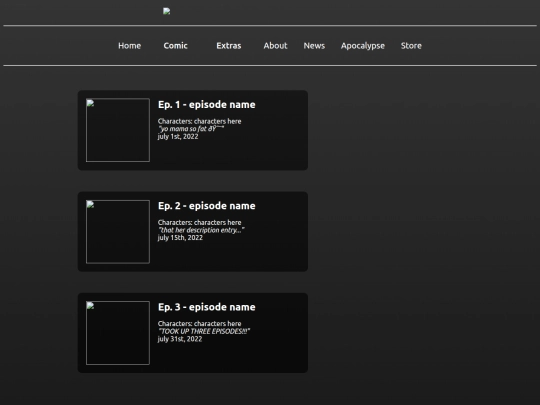540x405 pixels.
Task: Open the Home page from navigation
Action: [129, 45]
